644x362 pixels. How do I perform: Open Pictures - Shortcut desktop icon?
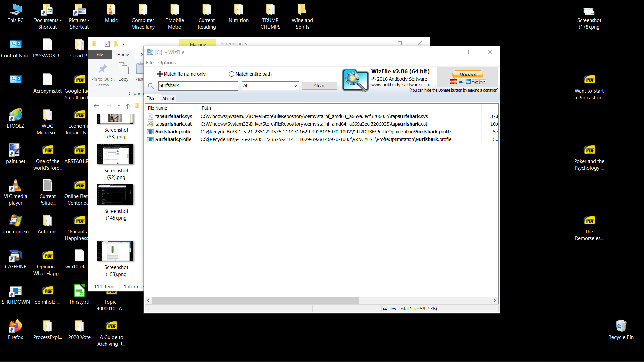(x=79, y=16)
